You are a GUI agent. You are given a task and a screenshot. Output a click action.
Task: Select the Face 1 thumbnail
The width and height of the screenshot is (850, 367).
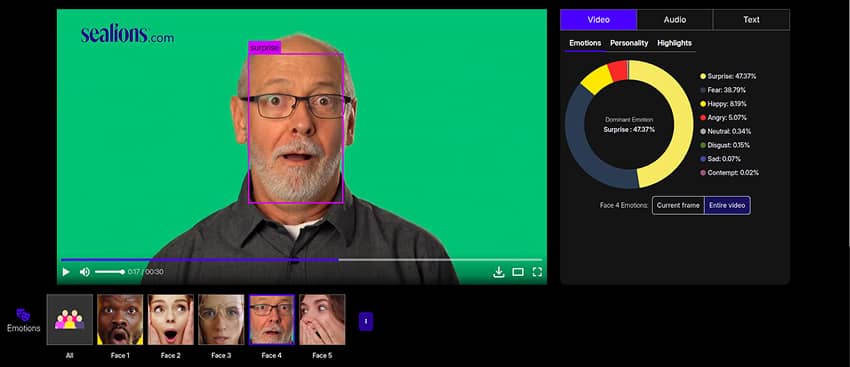click(120, 319)
